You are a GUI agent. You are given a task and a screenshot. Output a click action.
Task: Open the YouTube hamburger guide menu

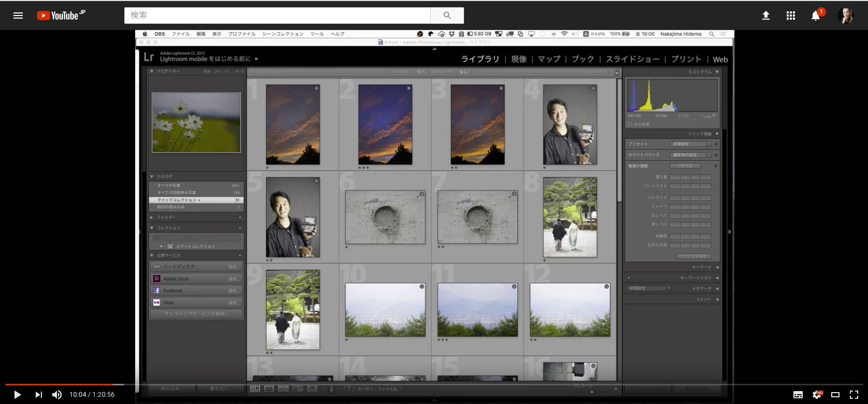pos(18,16)
